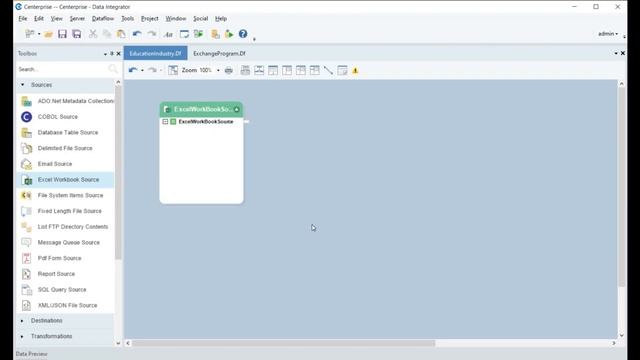Click the Start dataflow run icon
This screenshot has width=640, height=360.
(x=229, y=34)
